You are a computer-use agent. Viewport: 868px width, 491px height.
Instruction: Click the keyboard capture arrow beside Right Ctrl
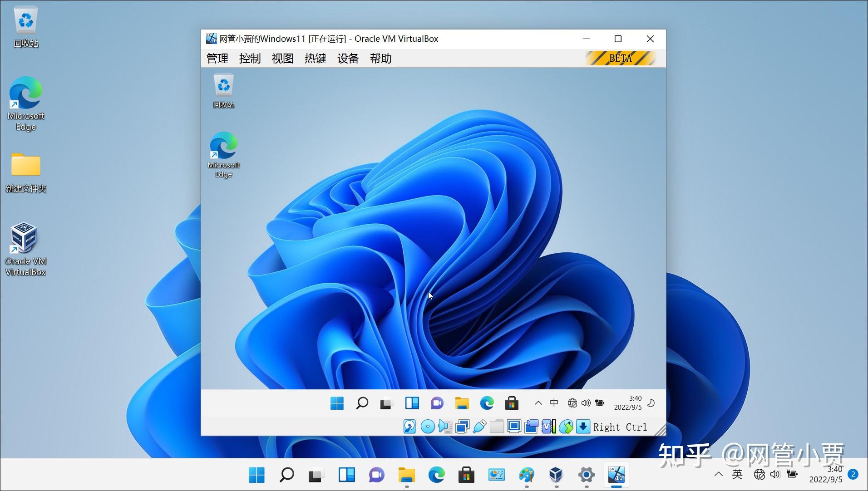coord(583,427)
